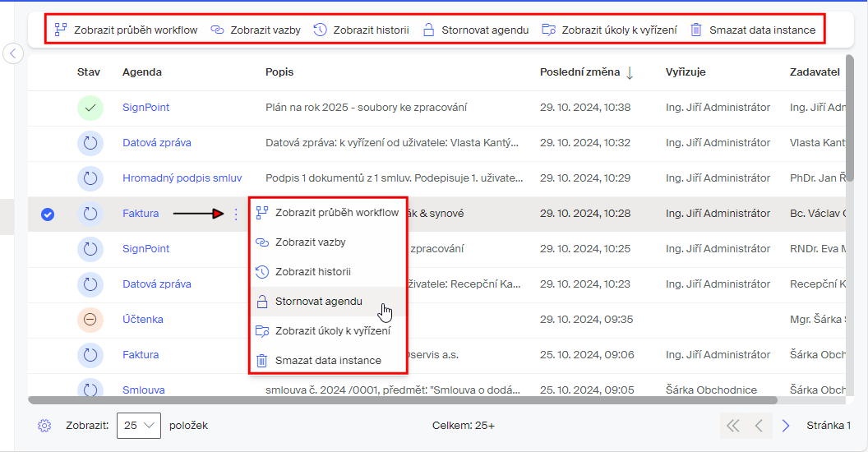Go to next page arrow
The height and width of the screenshot is (452, 868).
(786, 426)
